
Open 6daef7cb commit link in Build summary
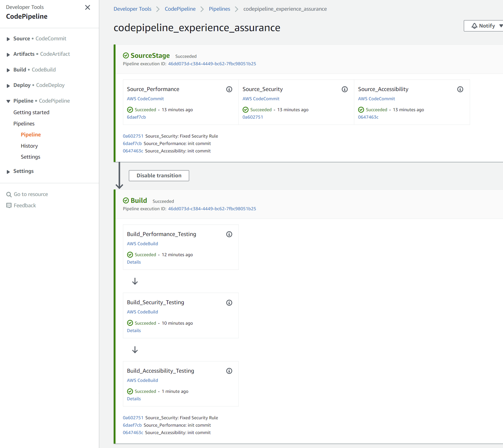(132, 425)
